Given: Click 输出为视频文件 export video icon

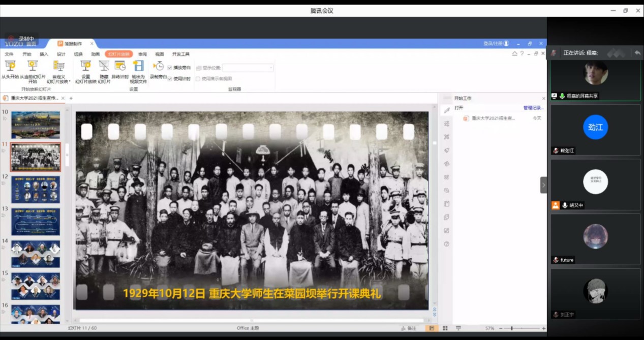Looking at the screenshot, I should coord(138,67).
